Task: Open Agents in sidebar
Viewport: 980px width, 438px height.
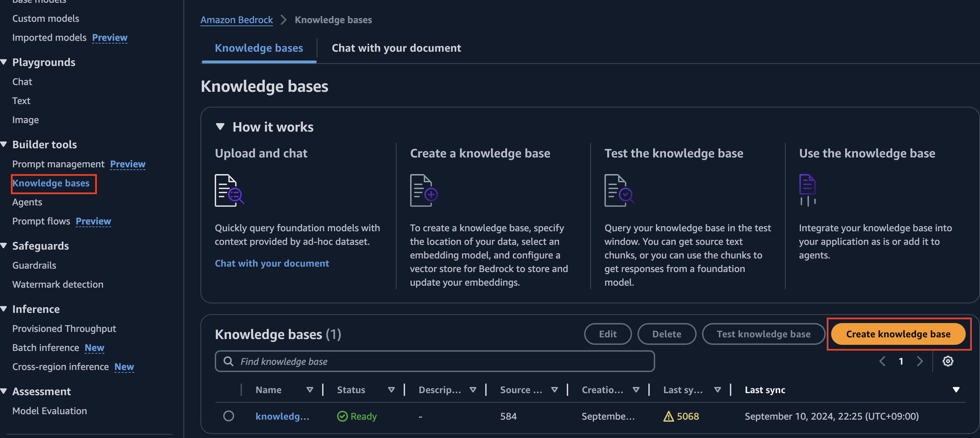Action: point(27,202)
